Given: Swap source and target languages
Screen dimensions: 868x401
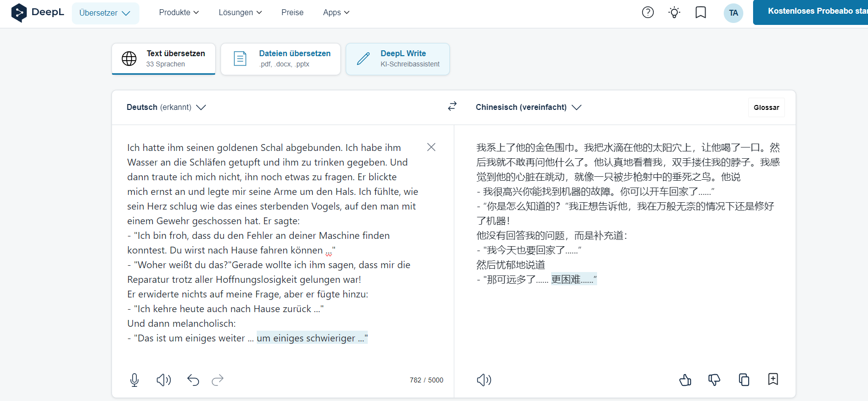Looking at the screenshot, I should coord(452,106).
